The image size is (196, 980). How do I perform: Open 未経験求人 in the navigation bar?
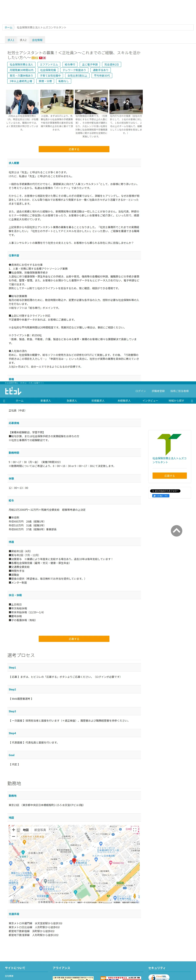point(124,401)
